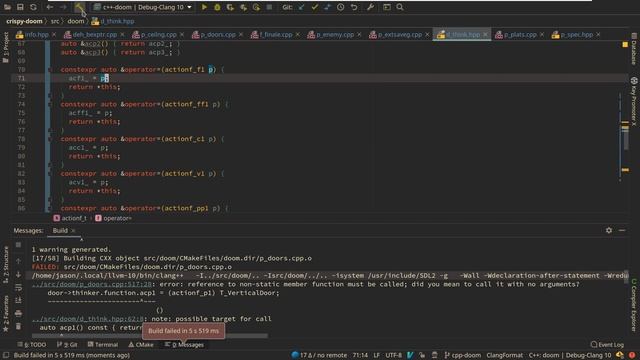Screen dimensions: 640x360
Task: Fold the operator= function at line 70
Action: tap(50, 70)
